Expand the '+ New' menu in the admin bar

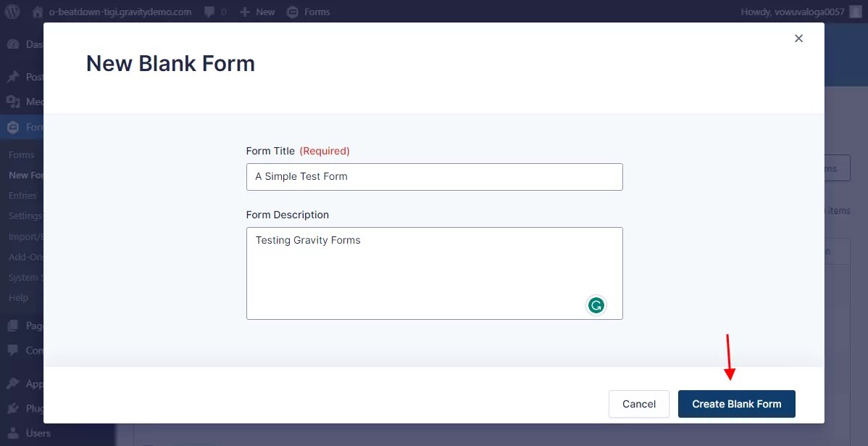(x=256, y=12)
